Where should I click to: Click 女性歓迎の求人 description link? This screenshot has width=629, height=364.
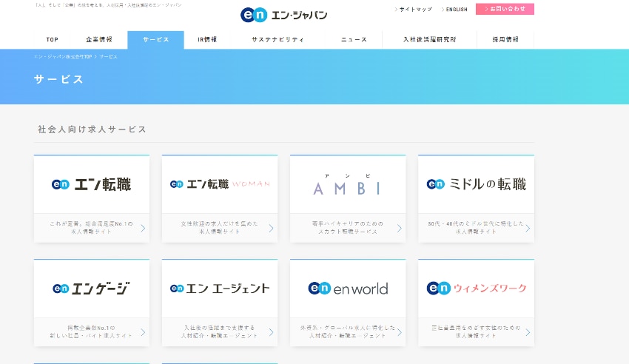coord(220,228)
